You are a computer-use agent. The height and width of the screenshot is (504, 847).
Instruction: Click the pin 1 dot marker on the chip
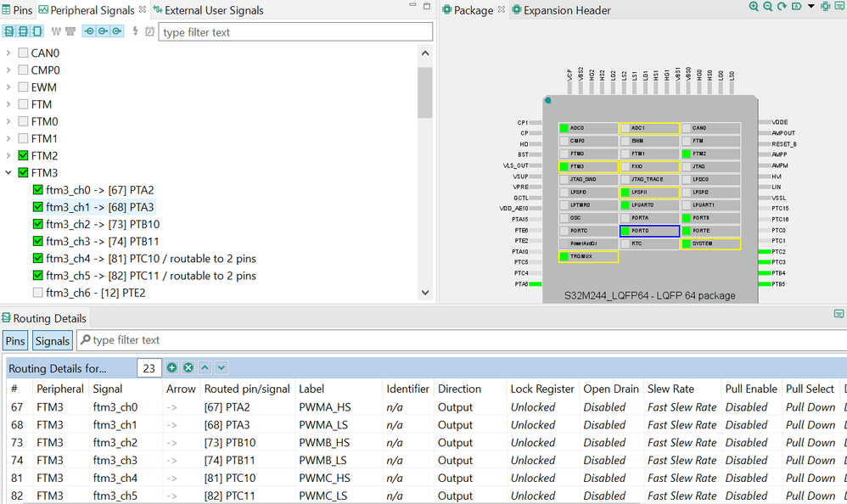pyautogui.click(x=547, y=101)
